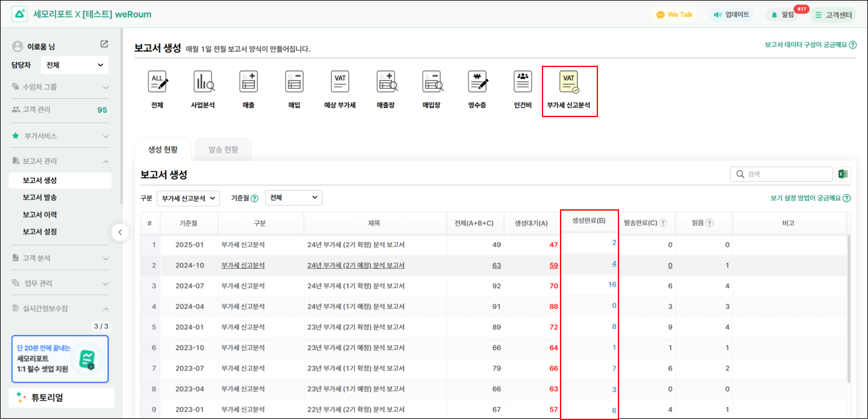Export table using the Excel icon
The width and height of the screenshot is (868, 420).
tap(843, 174)
